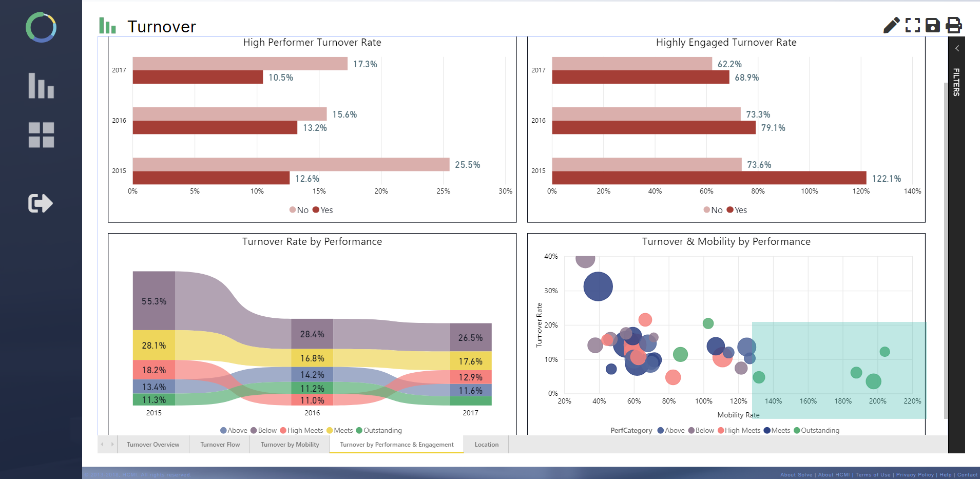Go to the Location tab
This screenshot has width=980, height=479.
point(487,445)
